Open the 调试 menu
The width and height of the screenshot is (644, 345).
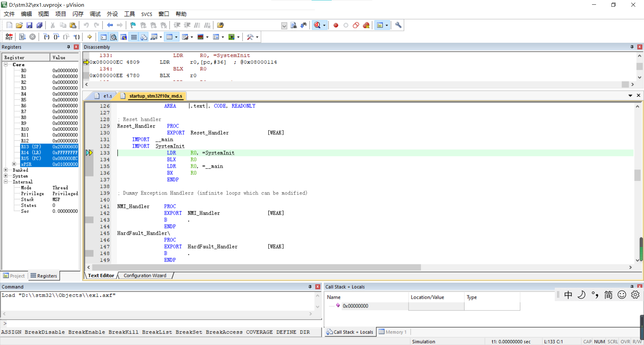pyautogui.click(x=95, y=14)
